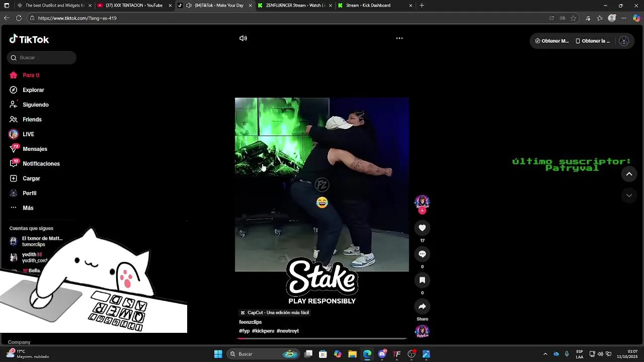Click the Obtener M... button
The height and width of the screenshot is (362, 644).
tap(552, 41)
